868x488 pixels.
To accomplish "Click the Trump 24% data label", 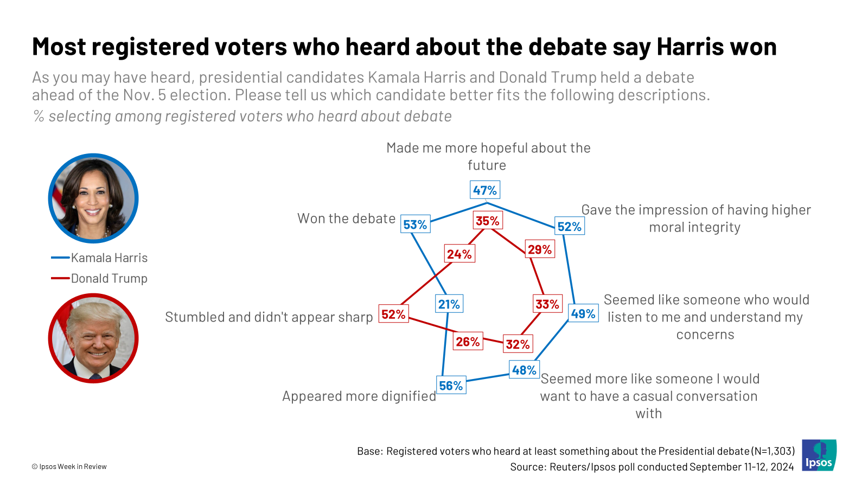I will [x=459, y=254].
